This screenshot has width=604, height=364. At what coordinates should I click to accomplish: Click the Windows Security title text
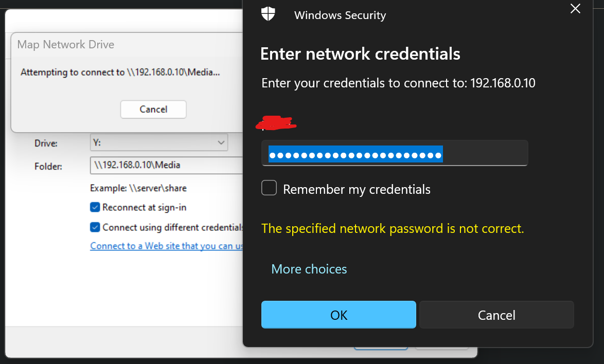tap(340, 15)
